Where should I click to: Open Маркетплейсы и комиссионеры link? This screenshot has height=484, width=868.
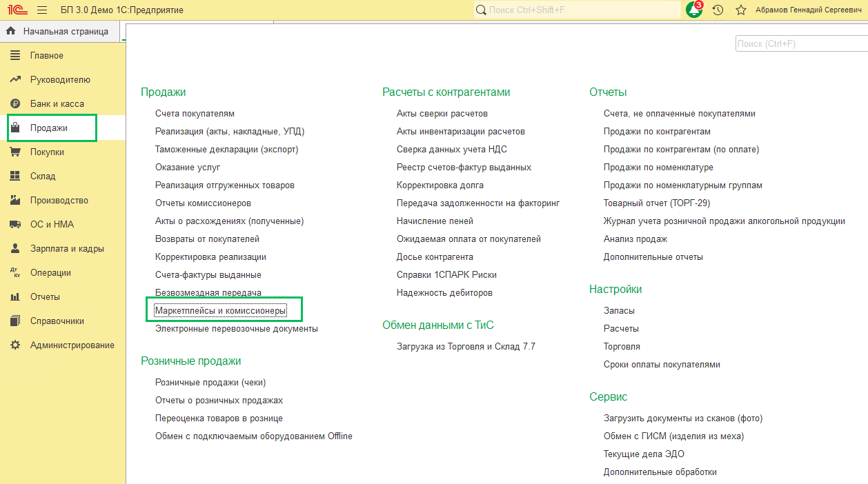219,311
